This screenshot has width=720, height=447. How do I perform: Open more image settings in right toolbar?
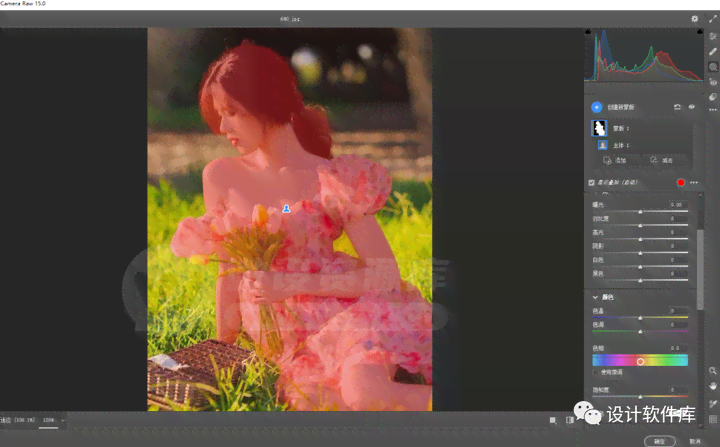tap(713, 110)
